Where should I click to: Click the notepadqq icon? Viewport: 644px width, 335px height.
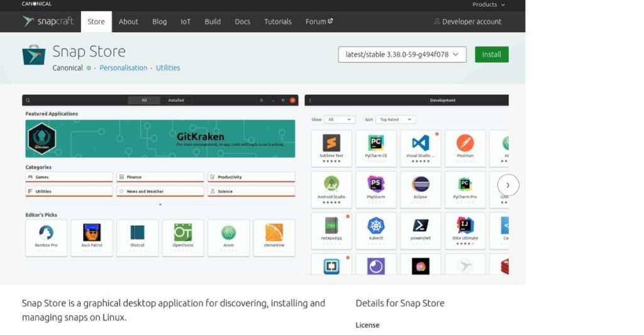(331, 226)
